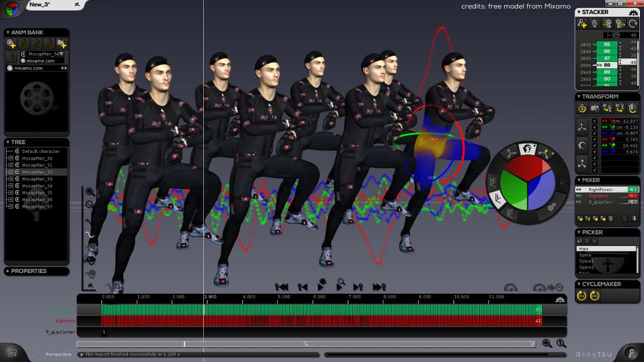This screenshot has width=644, height=362.
Task: Expand the Properties panel
Action: (8, 271)
